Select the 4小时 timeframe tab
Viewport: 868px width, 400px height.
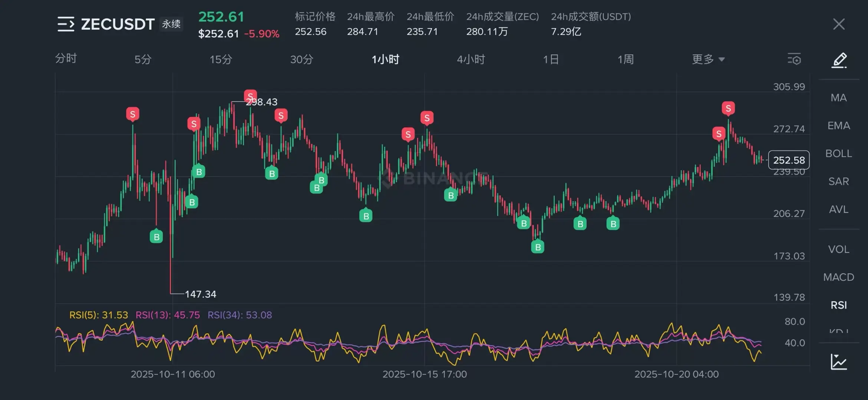click(471, 59)
